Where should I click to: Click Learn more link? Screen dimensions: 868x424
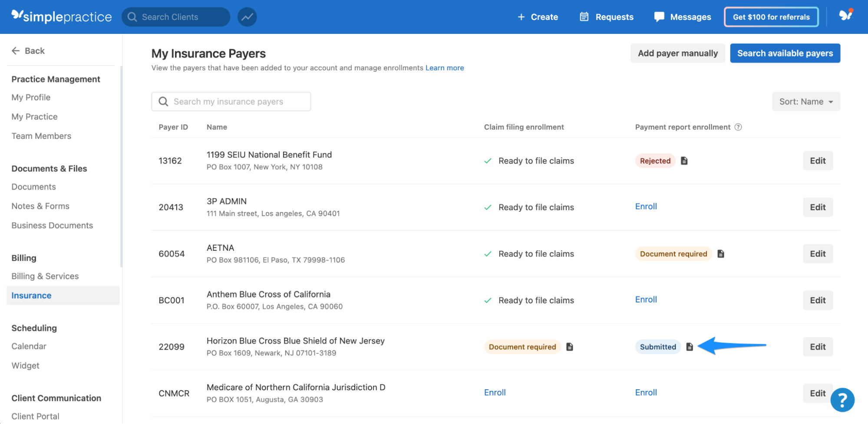445,68
